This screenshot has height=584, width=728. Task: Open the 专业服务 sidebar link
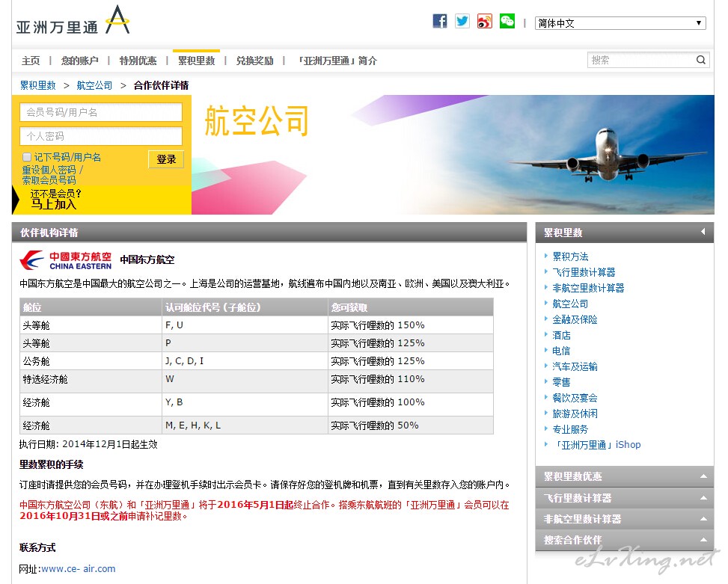pyautogui.click(x=570, y=429)
